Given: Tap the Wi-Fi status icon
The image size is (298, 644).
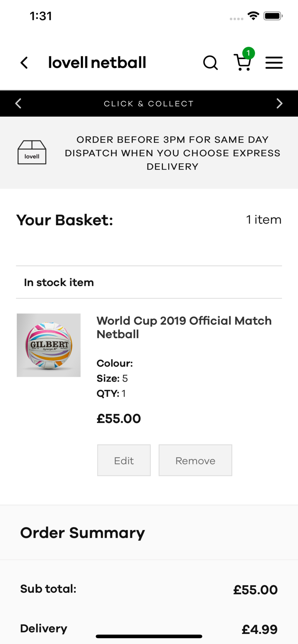Looking at the screenshot, I should (253, 16).
